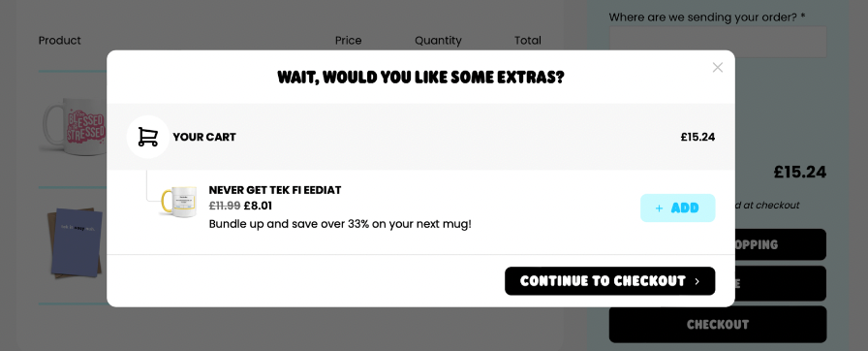Click the Quantity column header
This screenshot has height=351, width=868.
438,41
